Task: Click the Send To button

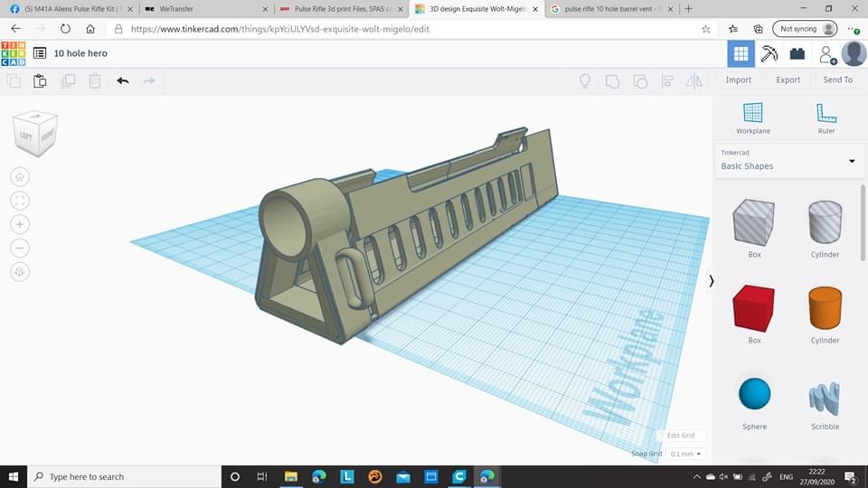Action: 837,80
